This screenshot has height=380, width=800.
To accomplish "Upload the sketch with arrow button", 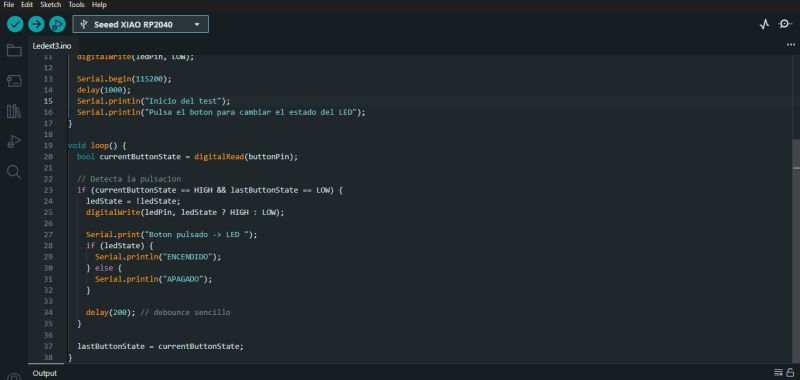I will coord(36,24).
